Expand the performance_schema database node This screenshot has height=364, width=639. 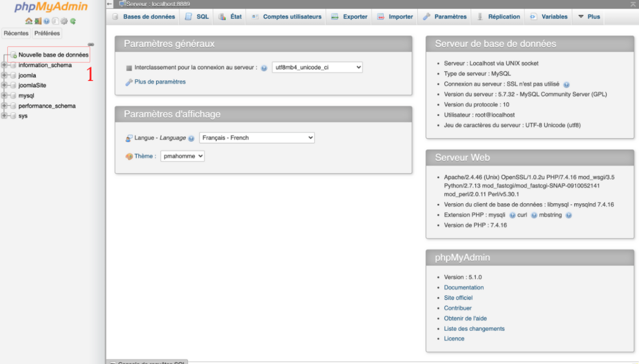[x=4, y=106]
